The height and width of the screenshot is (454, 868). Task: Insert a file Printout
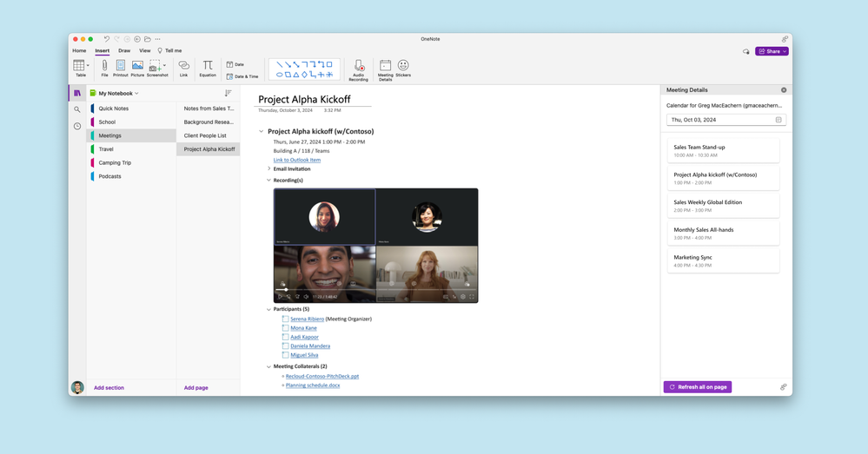120,68
